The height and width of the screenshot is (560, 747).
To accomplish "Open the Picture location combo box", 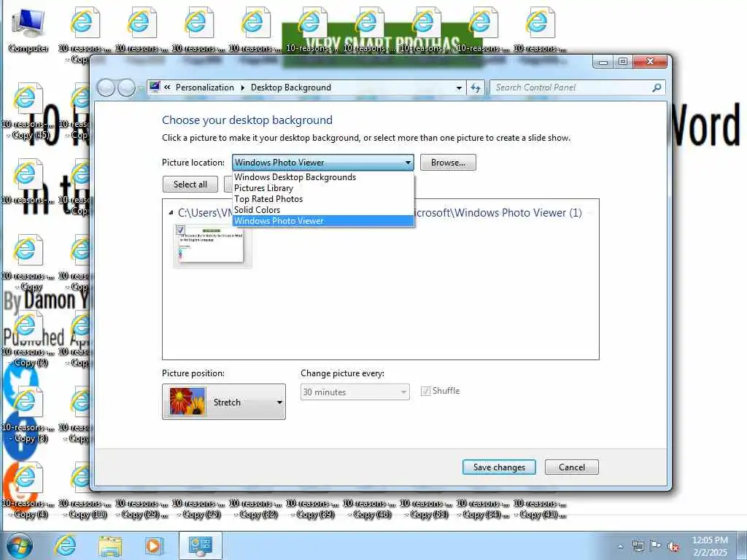I will click(323, 163).
